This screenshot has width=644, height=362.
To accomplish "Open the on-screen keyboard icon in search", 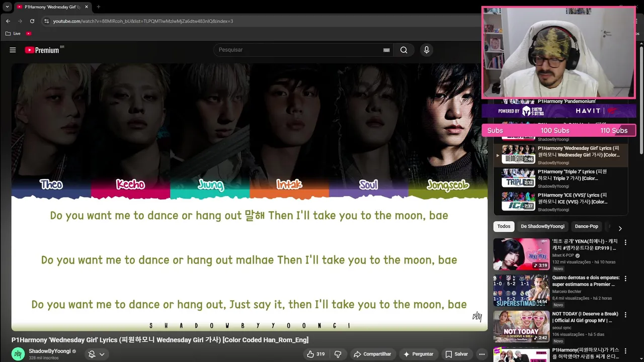I will click(386, 50).
